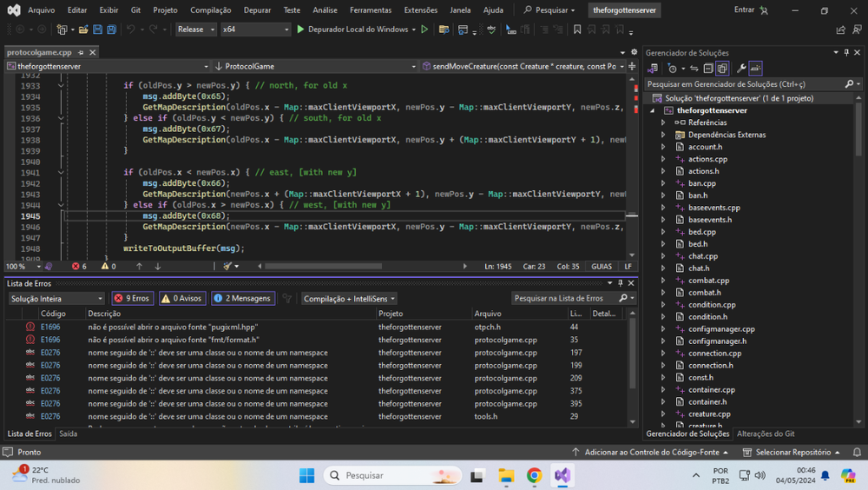Expand the Referências tree node
Image resolution: width=868 pixels, height=490 pixels.
(663, 122)
